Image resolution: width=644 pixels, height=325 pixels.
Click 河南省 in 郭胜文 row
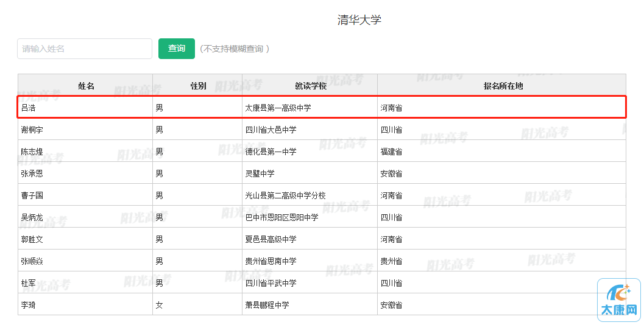tap(391, 239)
